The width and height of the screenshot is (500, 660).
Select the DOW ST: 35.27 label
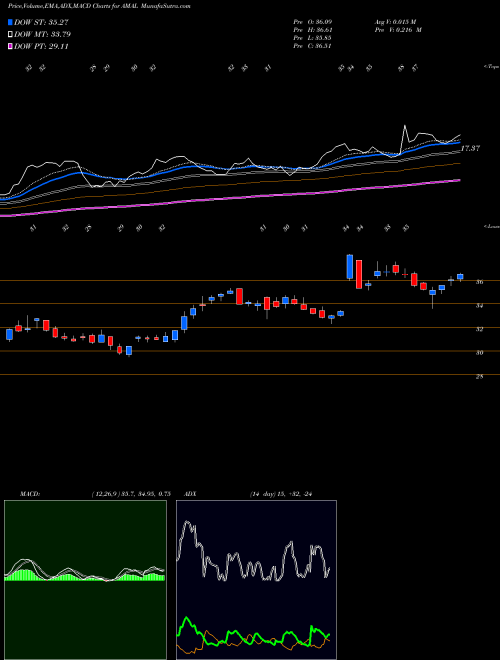[x=41, y=22]
